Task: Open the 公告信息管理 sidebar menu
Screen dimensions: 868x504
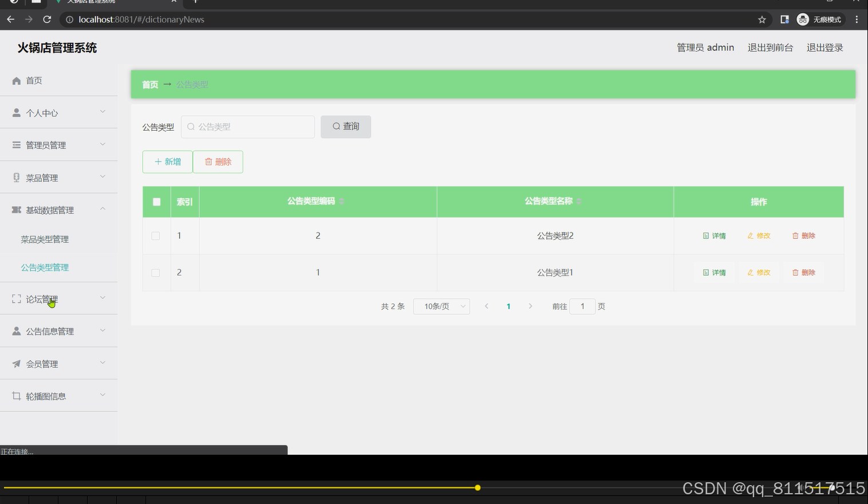Action: (58, 331)
